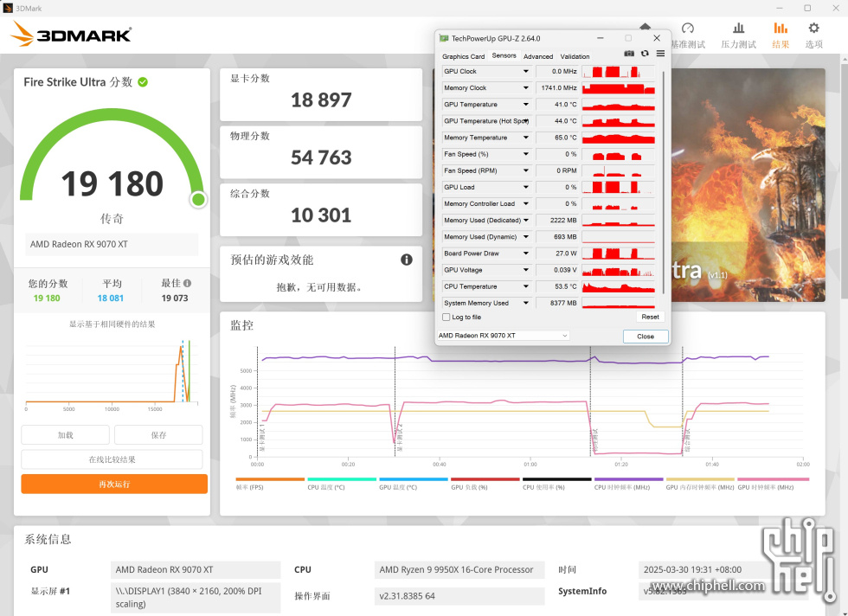
Task: Toggle the red GPU 负载 legend swatch
Action: 485,479
